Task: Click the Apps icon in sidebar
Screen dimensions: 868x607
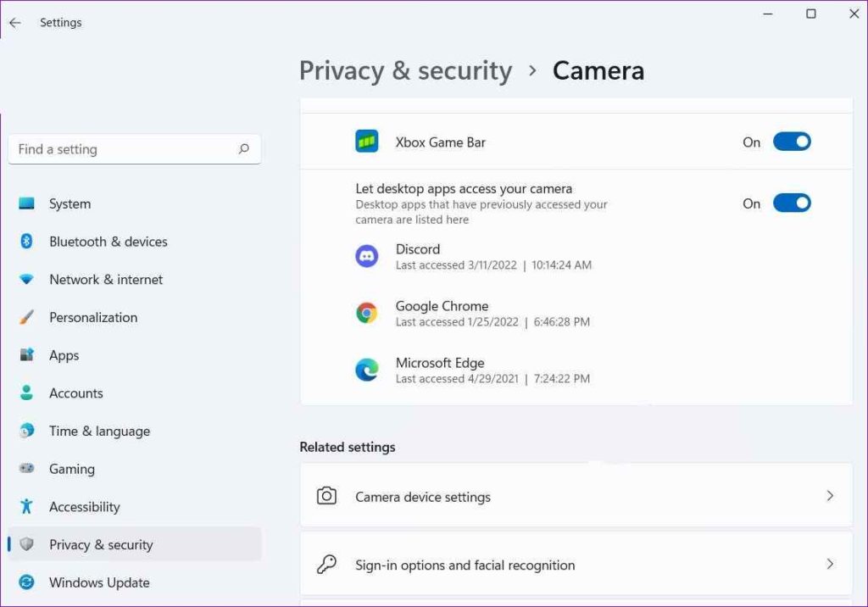Action: [x=26, y=354]
